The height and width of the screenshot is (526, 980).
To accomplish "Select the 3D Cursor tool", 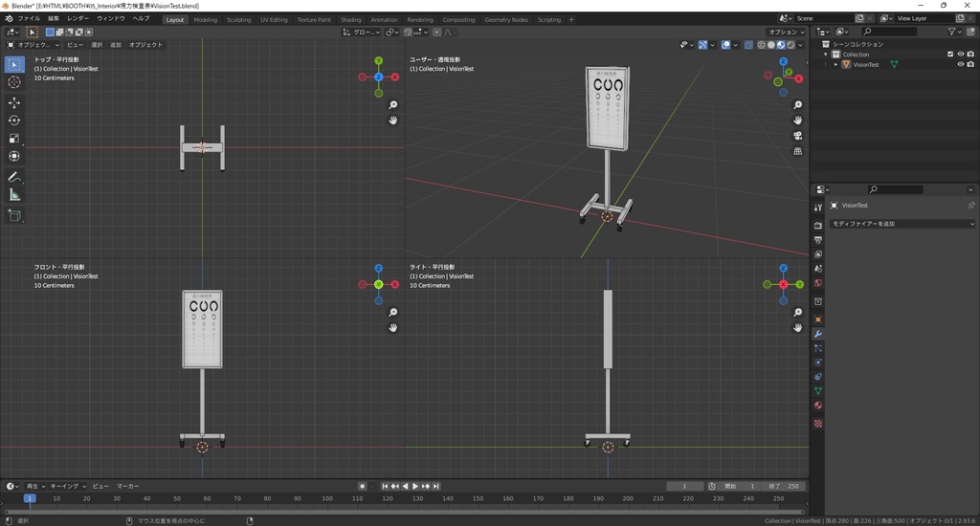I will point(14,82).
